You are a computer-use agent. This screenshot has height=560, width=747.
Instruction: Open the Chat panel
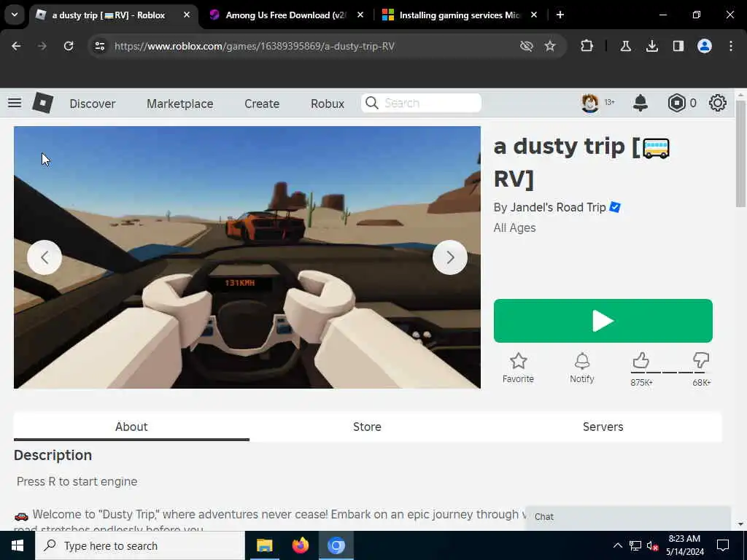pos(628,517)
